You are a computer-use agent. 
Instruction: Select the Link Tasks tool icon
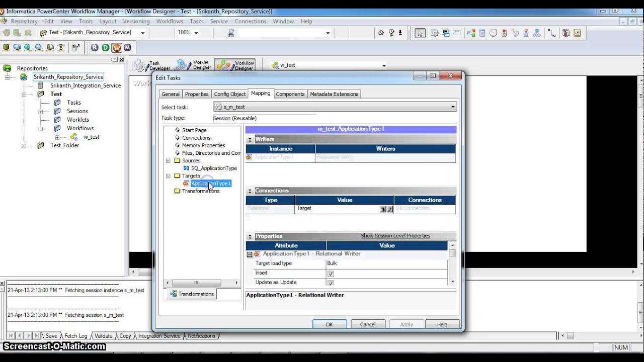pyautogui.click(x=551, y=33)
